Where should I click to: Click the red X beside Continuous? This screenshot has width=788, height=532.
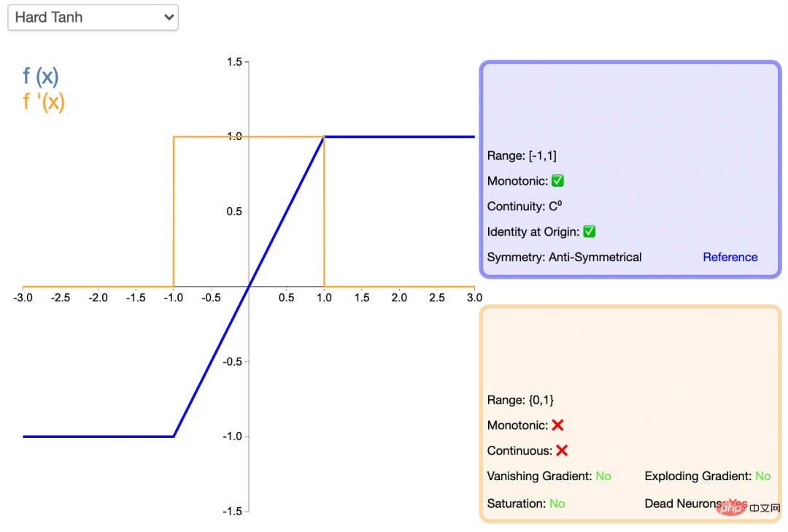coord(562,450)
